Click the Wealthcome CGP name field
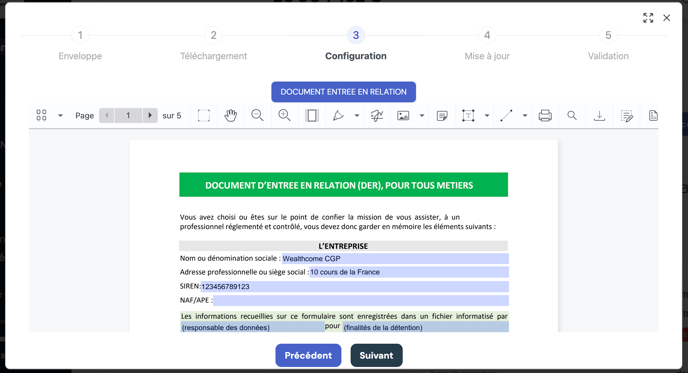The image size is (688, 373). (395, 258)
